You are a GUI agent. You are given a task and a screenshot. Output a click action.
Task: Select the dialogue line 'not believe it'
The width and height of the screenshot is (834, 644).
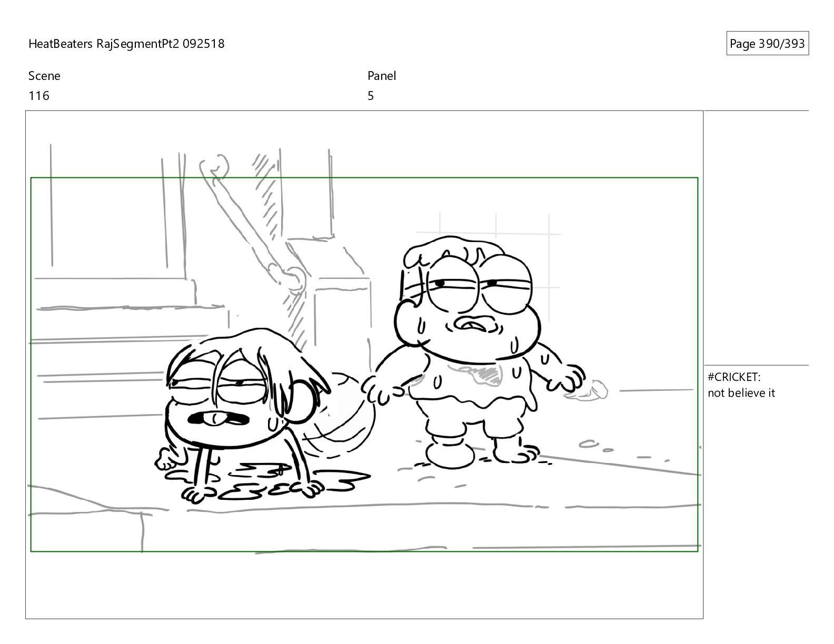coord(741,393)
